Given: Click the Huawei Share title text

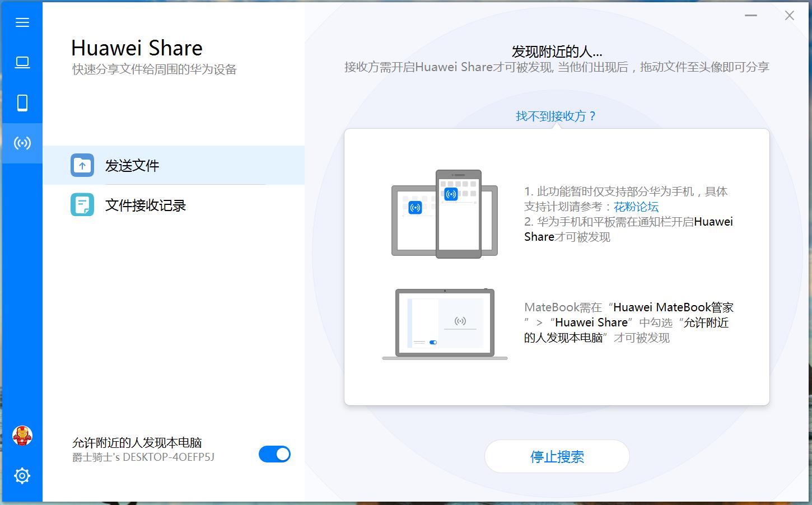Looking at the screenshot, I should (x=136, y=48).
